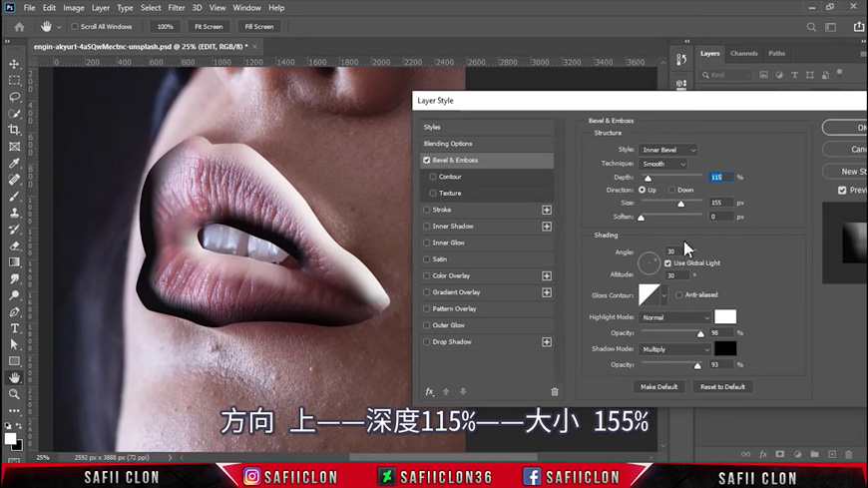Click the trash icon in Layer Style dialog
Image resolution: width=868 pixels, height=488 pixels.
pos(555,392)
